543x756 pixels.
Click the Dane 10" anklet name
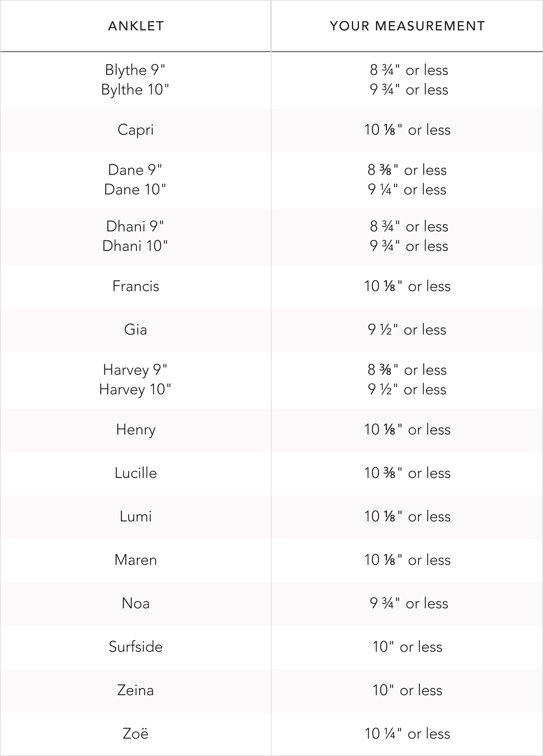pos(135,189)
